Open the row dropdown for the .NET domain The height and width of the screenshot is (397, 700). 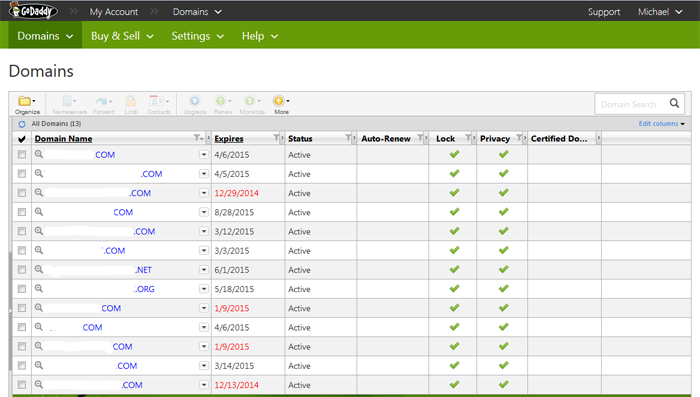(204, 270)
